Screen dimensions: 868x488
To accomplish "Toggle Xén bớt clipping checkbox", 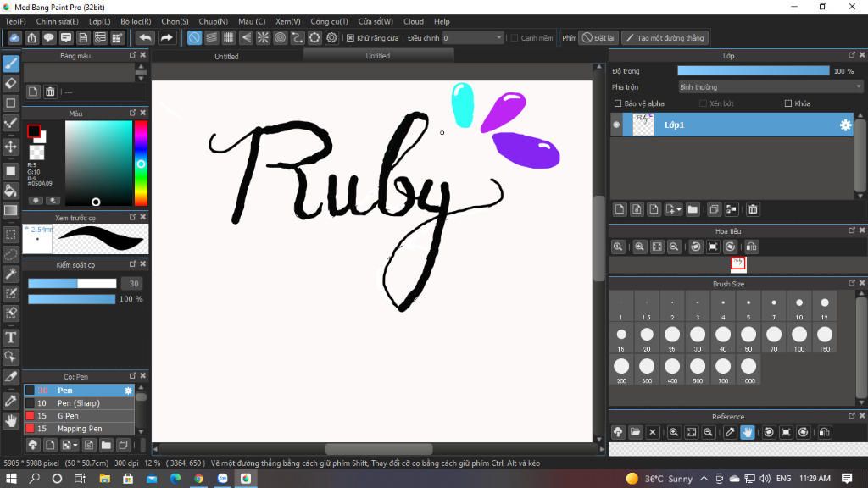I will [703, 103].
